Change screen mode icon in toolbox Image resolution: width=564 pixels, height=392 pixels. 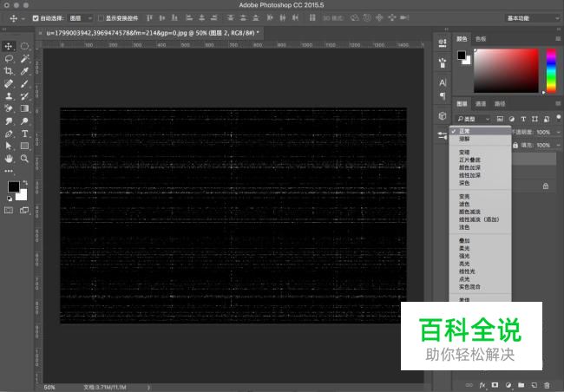pos(24,211)
